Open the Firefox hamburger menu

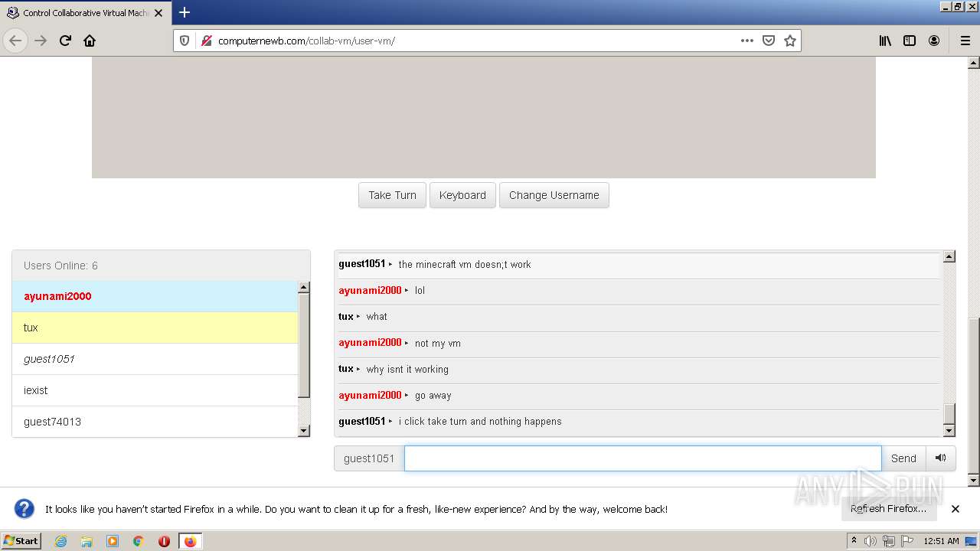[965, 41]
